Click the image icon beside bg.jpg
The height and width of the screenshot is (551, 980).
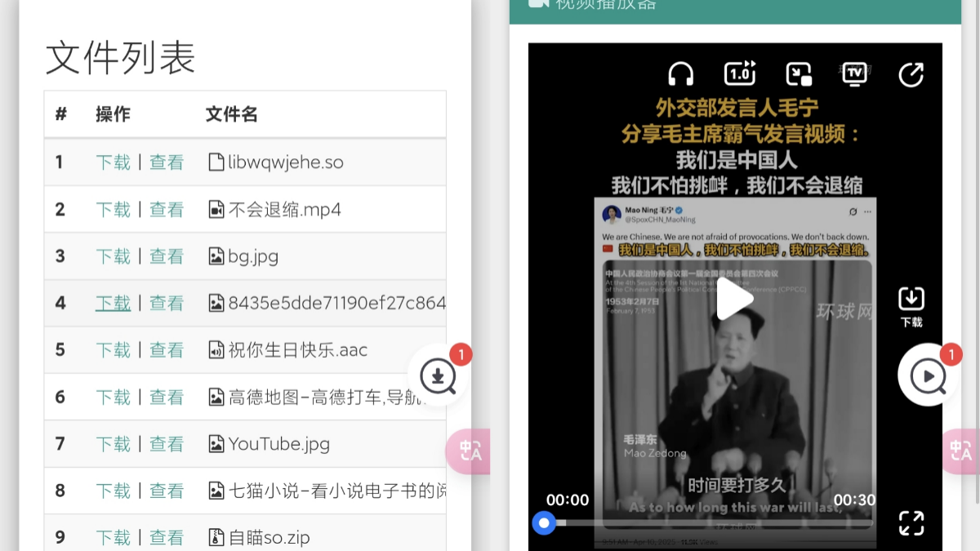click(216, 256)
